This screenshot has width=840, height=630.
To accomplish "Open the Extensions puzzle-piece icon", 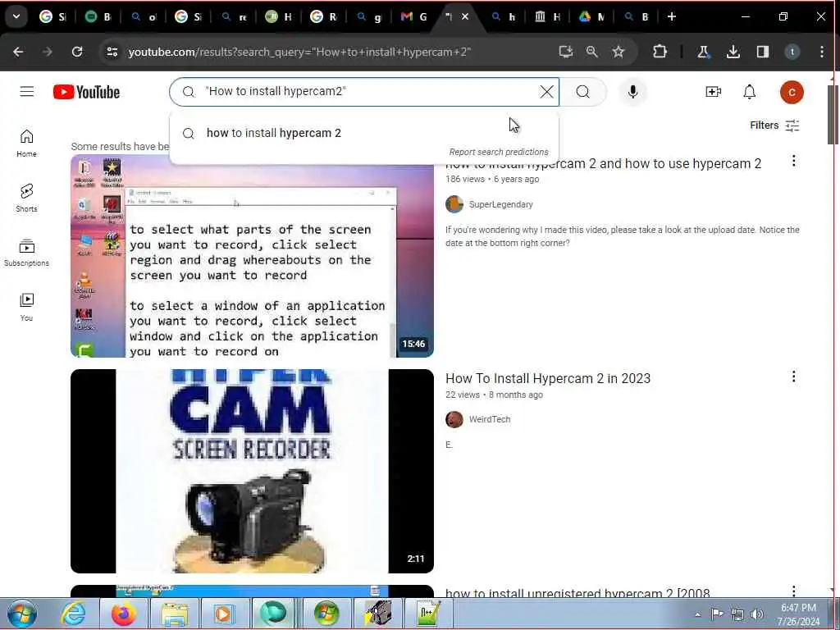I will pos(660,52).
